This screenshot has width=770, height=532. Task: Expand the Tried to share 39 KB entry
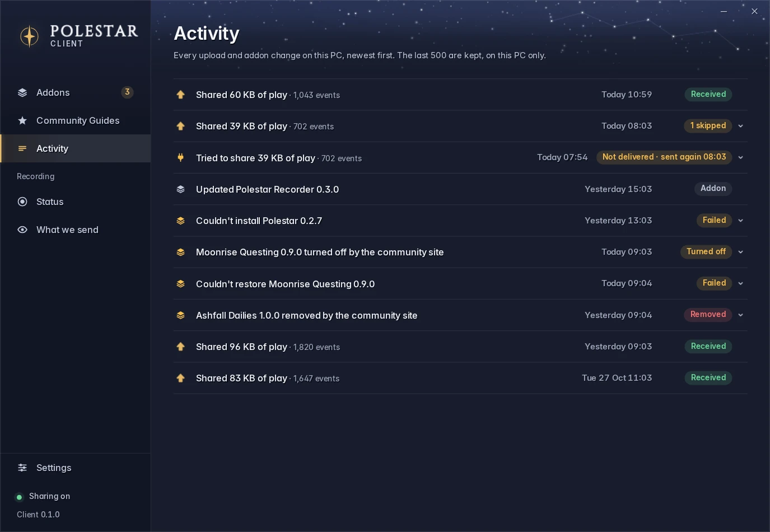tap(741, 157)
